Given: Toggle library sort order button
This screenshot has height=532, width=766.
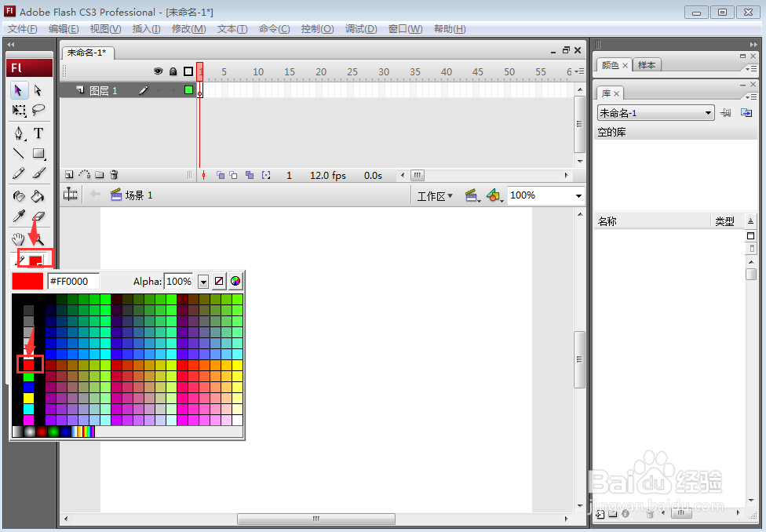Looking at the screenshot, I should (751, 221).
